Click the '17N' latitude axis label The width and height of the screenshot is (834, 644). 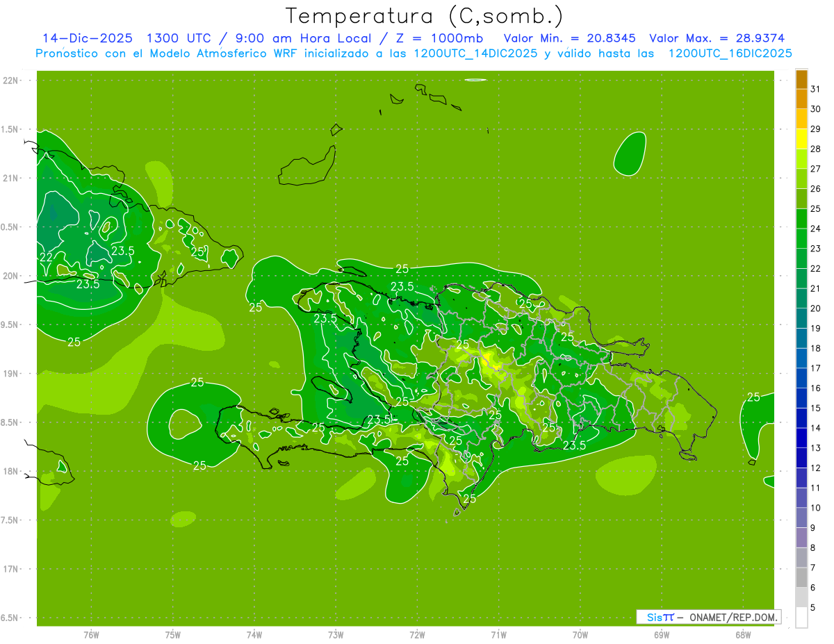(10, 569)
